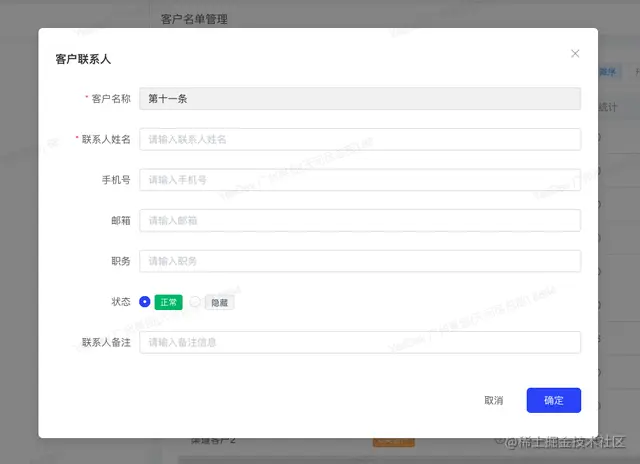Click the 职务 label
Screen dimensions: 640x464
click(121, 261)
